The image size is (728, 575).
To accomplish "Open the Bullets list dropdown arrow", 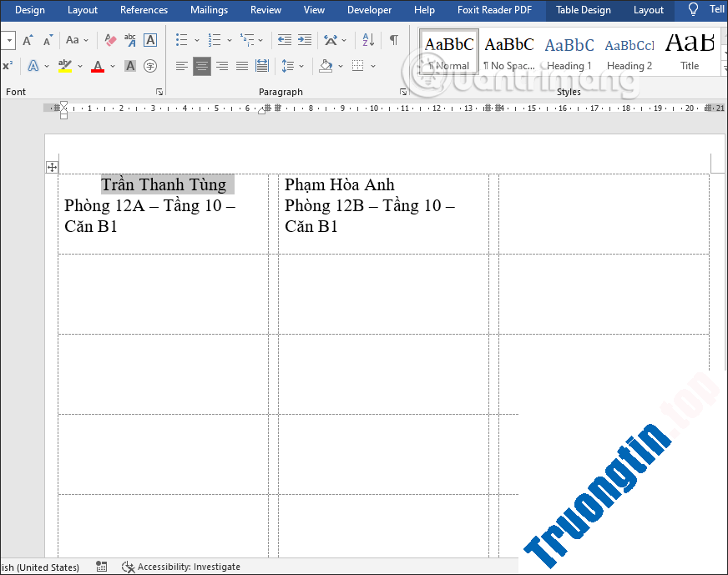I will pyautogui.click(x=197, y=40).
